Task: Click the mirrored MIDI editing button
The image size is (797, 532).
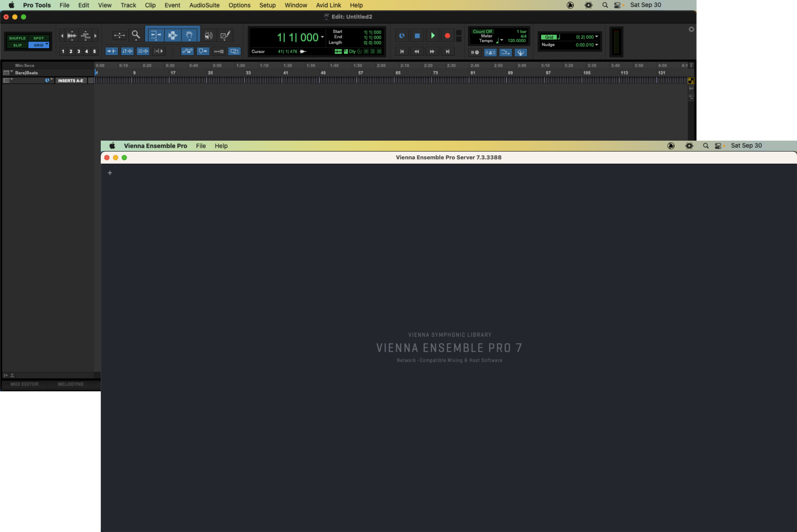Action: point(218,52)
